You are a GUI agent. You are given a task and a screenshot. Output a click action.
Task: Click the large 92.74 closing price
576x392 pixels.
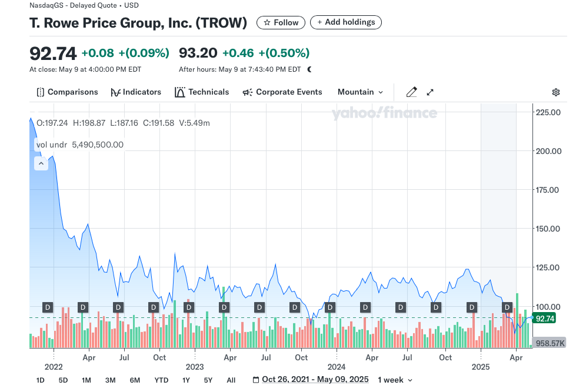pyautogui.click(x=53, y=53)
